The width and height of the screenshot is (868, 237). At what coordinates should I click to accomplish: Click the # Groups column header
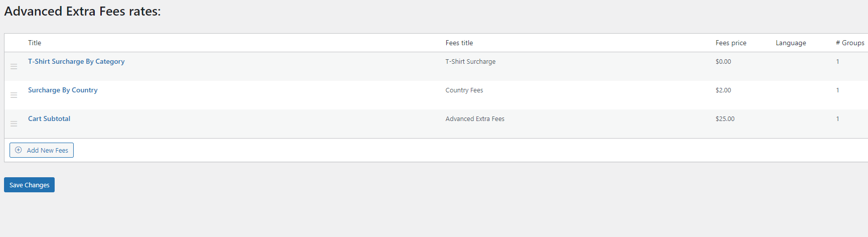coord(850,43)
